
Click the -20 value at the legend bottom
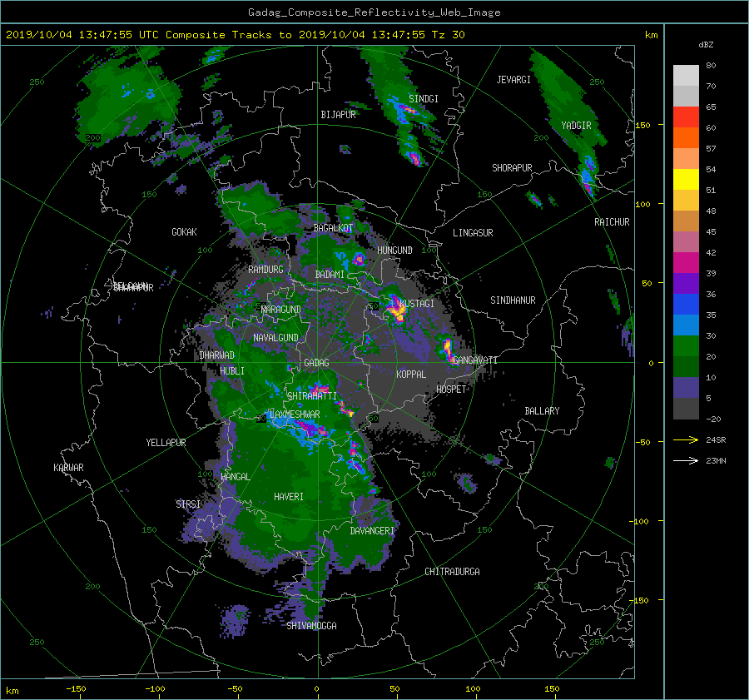coord(713,419)
